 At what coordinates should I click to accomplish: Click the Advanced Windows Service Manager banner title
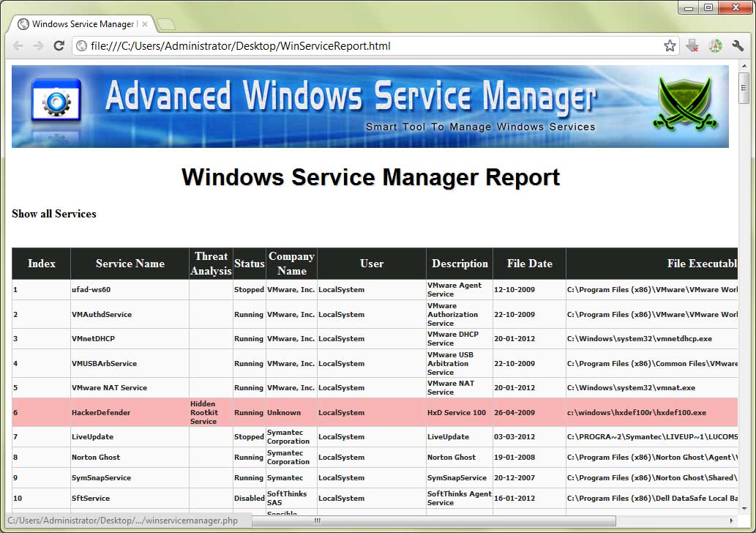point(350,97)
